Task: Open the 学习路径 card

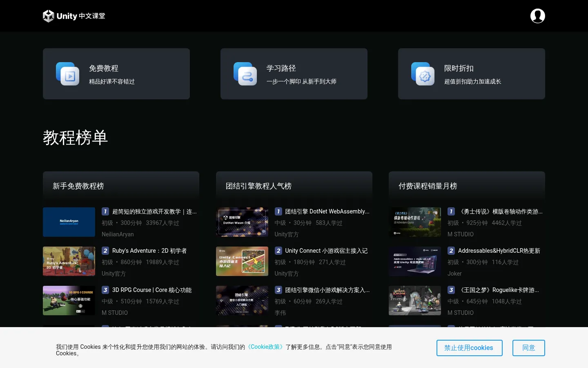Action: point(294,74)
